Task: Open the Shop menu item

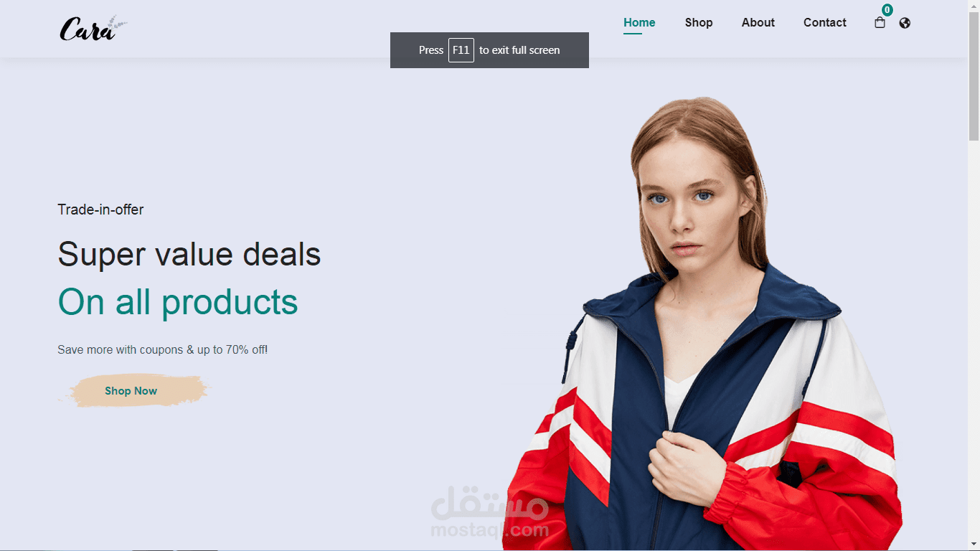Action: 699,23
